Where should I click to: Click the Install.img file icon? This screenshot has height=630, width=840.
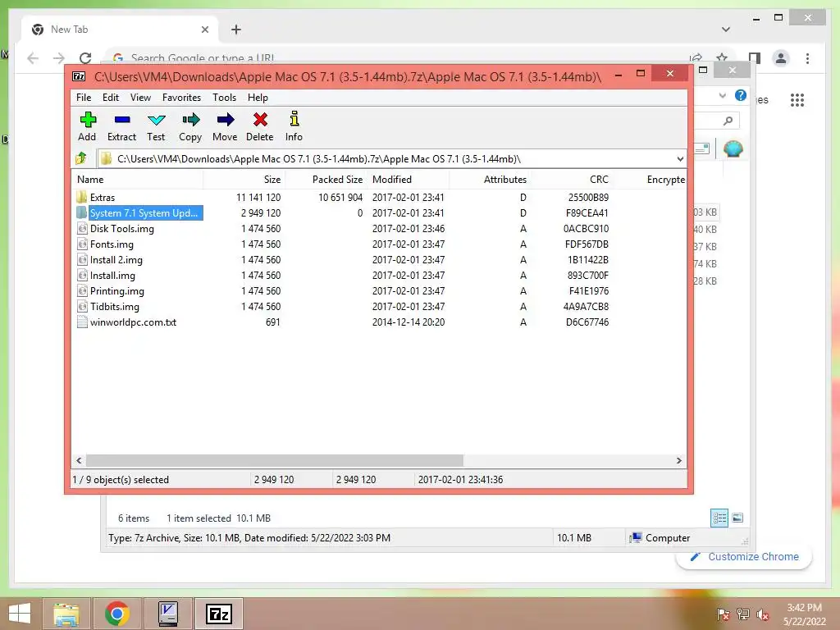pyautogui.click(x=82, y=275)
